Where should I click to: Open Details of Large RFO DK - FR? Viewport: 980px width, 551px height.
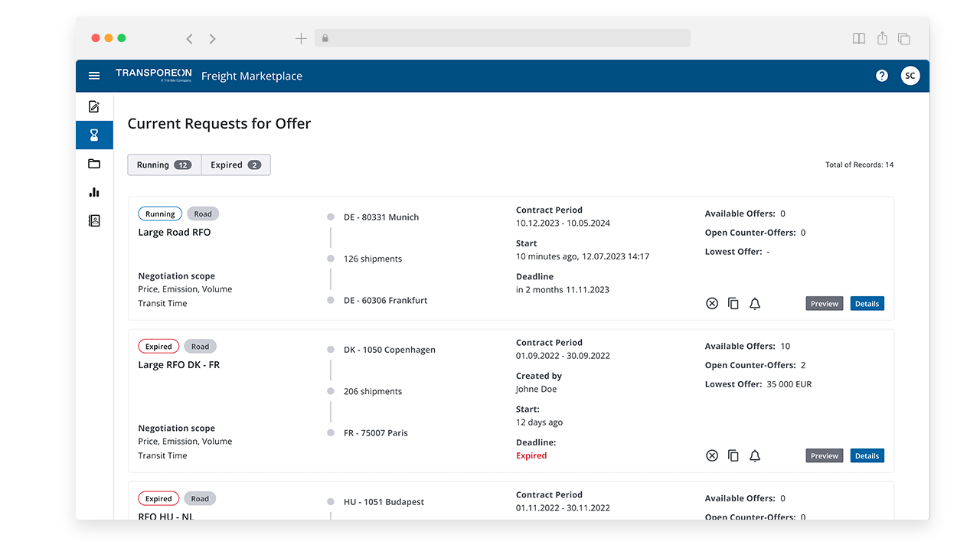click(867, 455)
